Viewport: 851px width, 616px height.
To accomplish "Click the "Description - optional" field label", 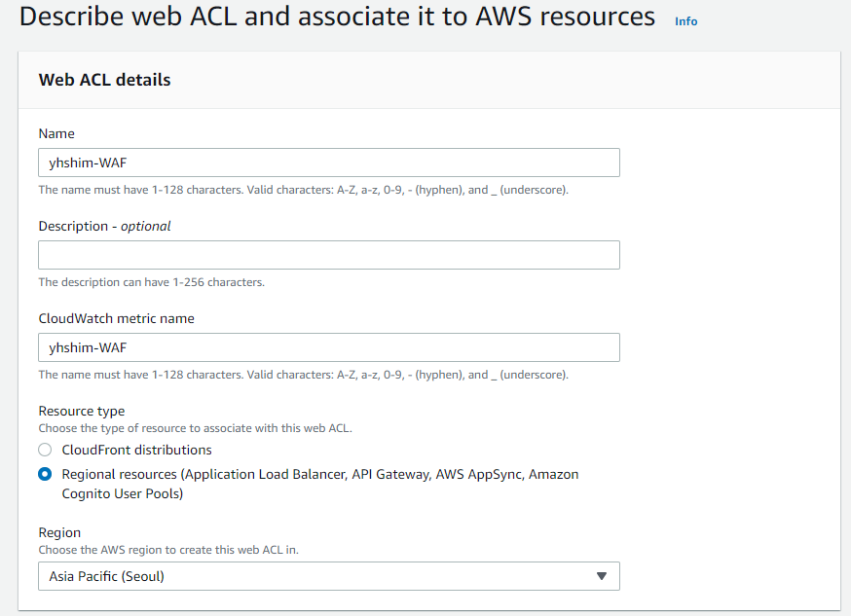I will (x=104, y=226).
